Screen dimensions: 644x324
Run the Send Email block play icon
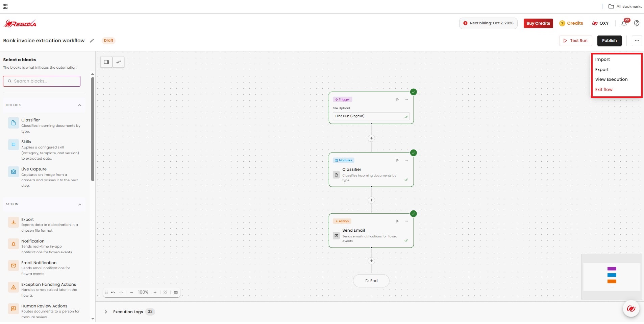click(x=397, y=221)
